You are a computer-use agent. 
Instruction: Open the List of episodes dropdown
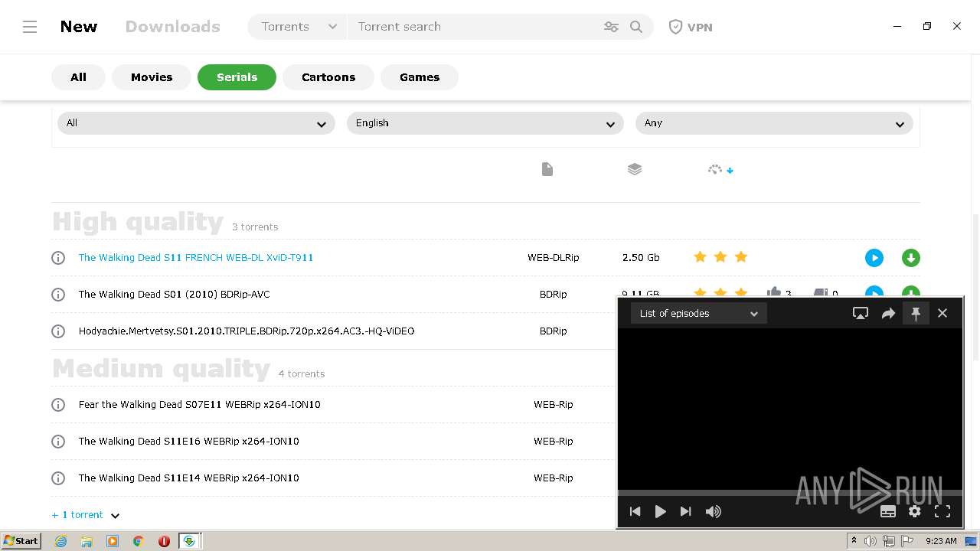point(698,313)
